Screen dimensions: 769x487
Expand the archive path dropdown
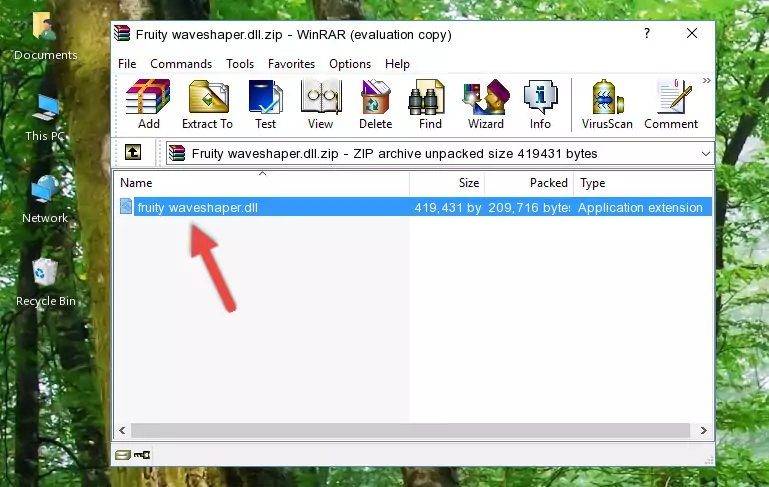pos(705,154)
